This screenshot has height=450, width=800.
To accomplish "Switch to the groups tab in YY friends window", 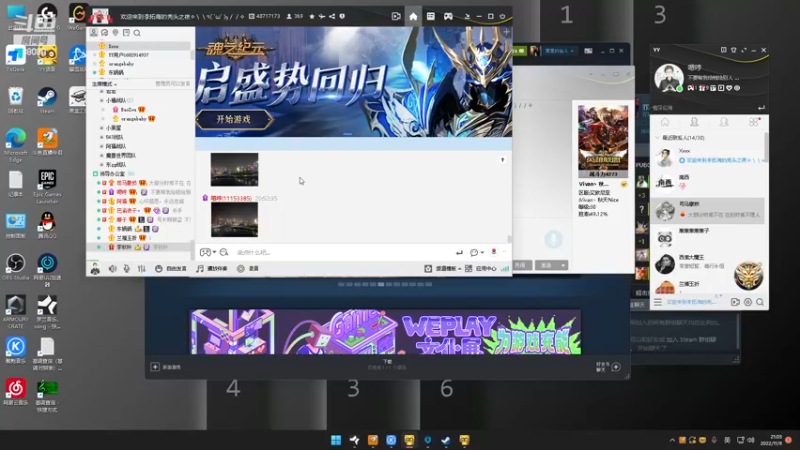I will pyautogui.click(x=724, y=122).
